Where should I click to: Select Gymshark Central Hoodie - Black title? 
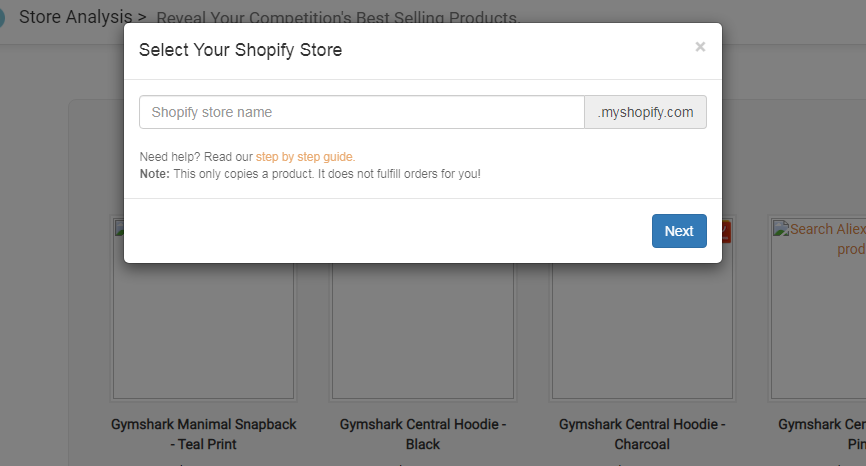tap(423, 434)
